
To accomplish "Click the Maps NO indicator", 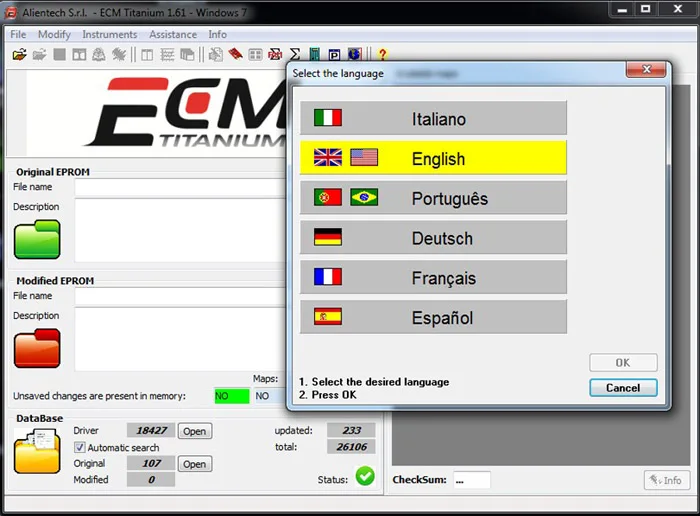I will tap(270, 396).
